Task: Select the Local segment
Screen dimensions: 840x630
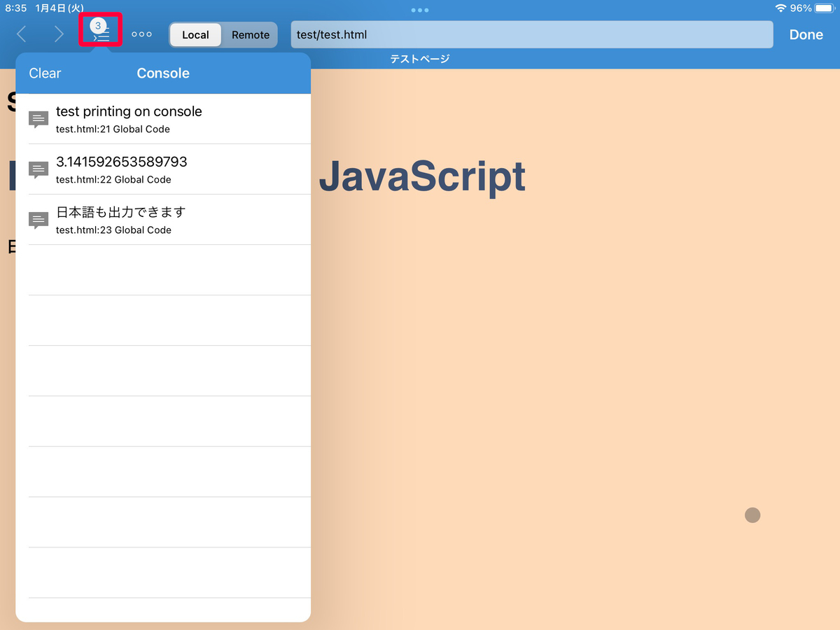Action: tap(195, 35)
